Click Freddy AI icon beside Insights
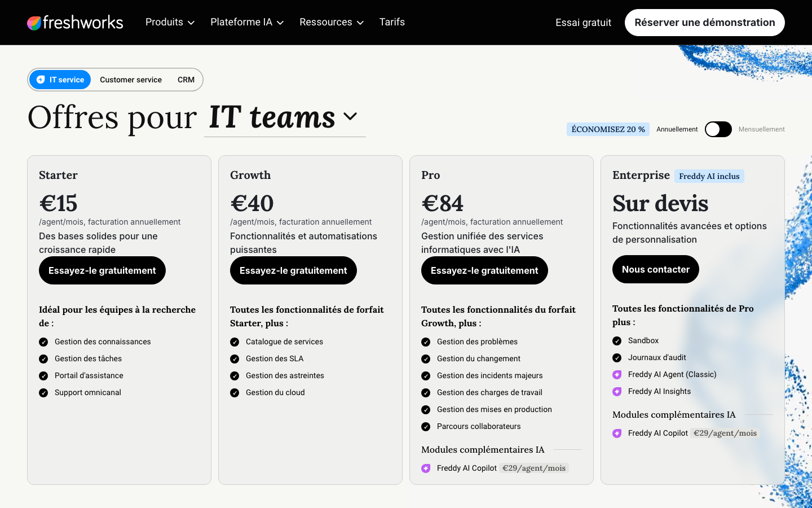The height and width of the screenshot is (508, 812). click(617, 392)
